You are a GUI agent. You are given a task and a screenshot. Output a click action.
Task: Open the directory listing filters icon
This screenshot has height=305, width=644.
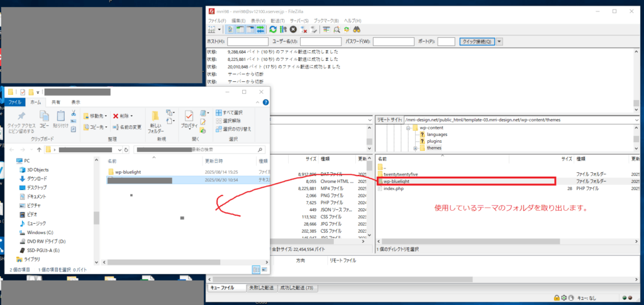click(326, 29)
